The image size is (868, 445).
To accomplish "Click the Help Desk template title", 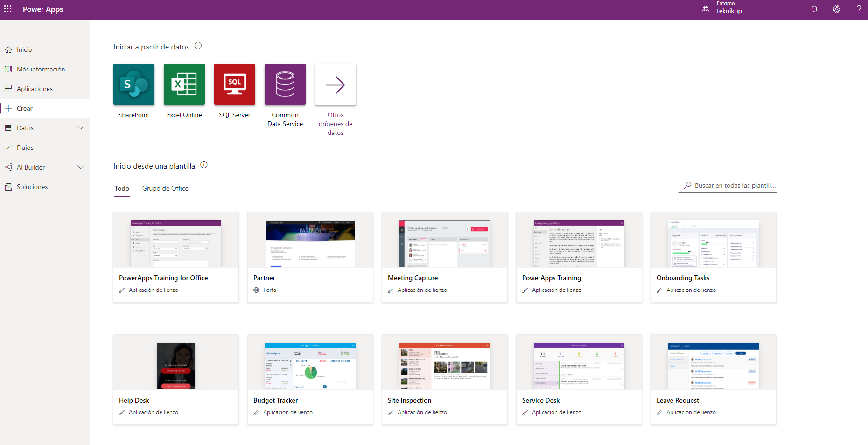I will pos(134,400).
